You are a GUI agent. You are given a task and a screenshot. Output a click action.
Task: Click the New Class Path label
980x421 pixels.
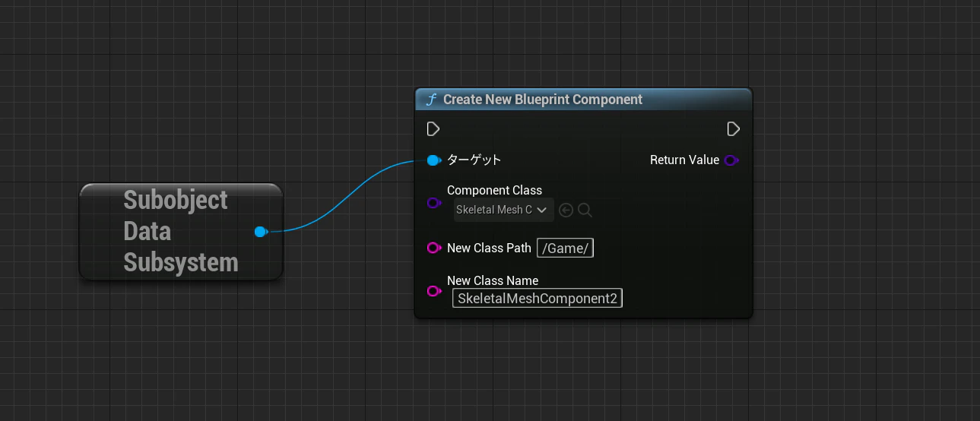click(x=489, y=248)
